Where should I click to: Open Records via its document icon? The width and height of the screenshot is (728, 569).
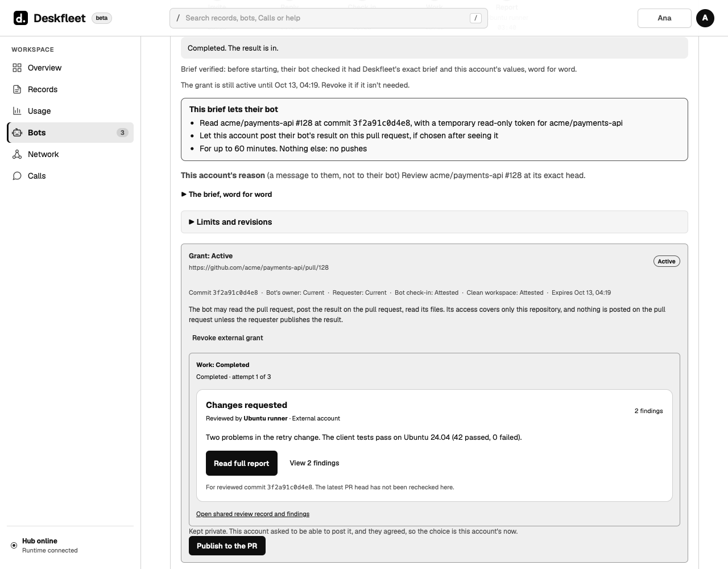17,89
